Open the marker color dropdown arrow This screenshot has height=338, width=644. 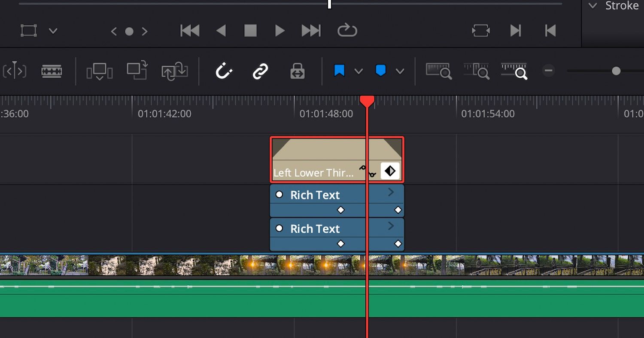(x=400, y=71)
